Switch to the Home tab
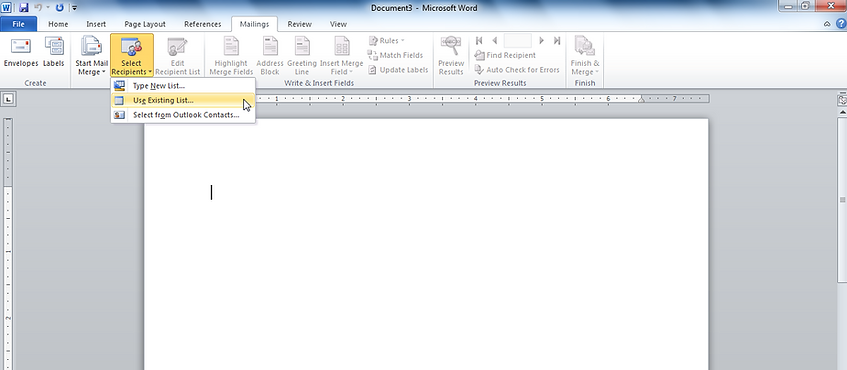The image size is (847, 370). point(58,24)
